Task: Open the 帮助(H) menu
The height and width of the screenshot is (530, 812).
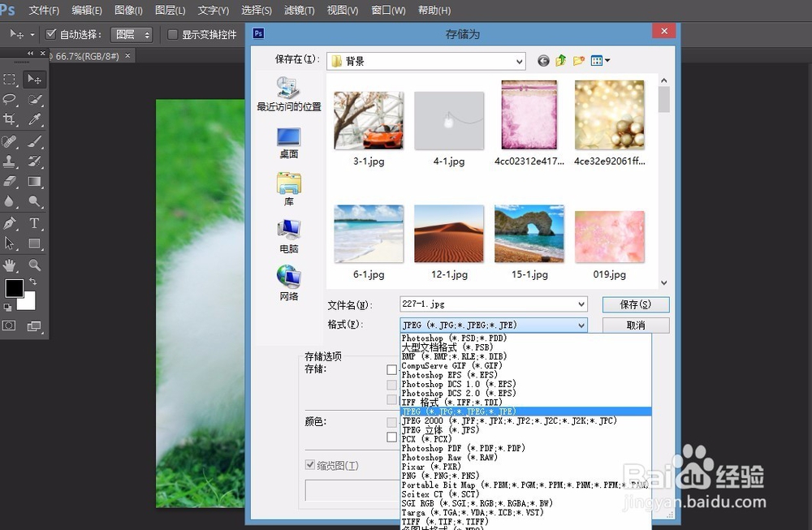Action: pyautogui.click(x=434, y=11)
